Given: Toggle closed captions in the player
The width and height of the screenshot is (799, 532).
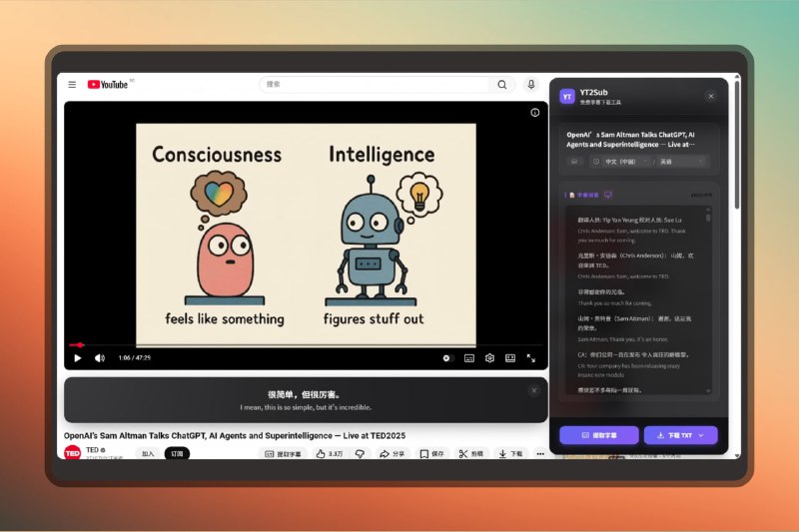Looking at the screenshot, I should click(468, 357).
